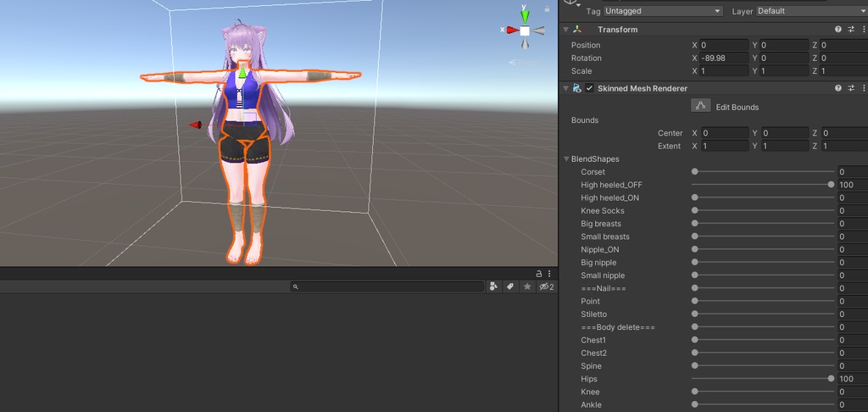Open Skinned Mesh Renderer three-dot menu
Viewport: 868px width, 412px height.
tap(863, 88)
